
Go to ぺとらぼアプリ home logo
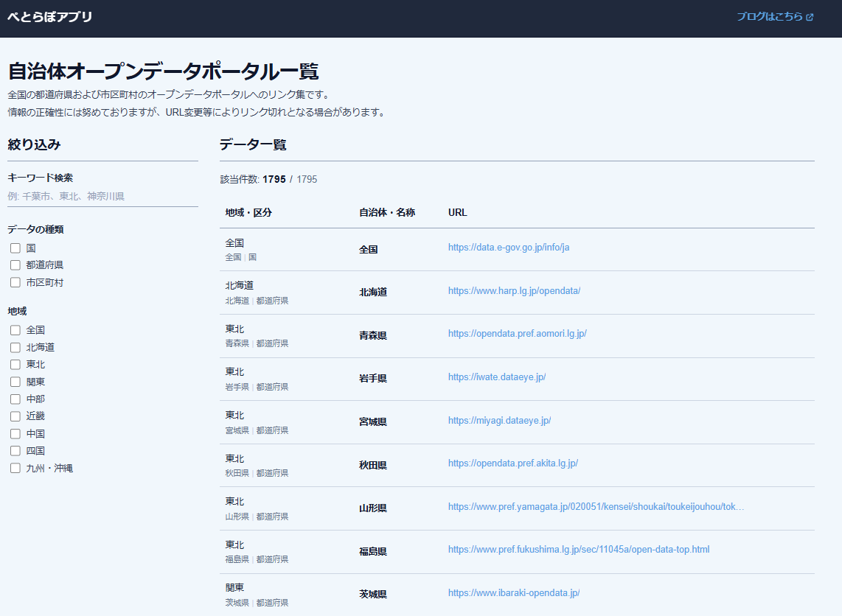[50, 17]
